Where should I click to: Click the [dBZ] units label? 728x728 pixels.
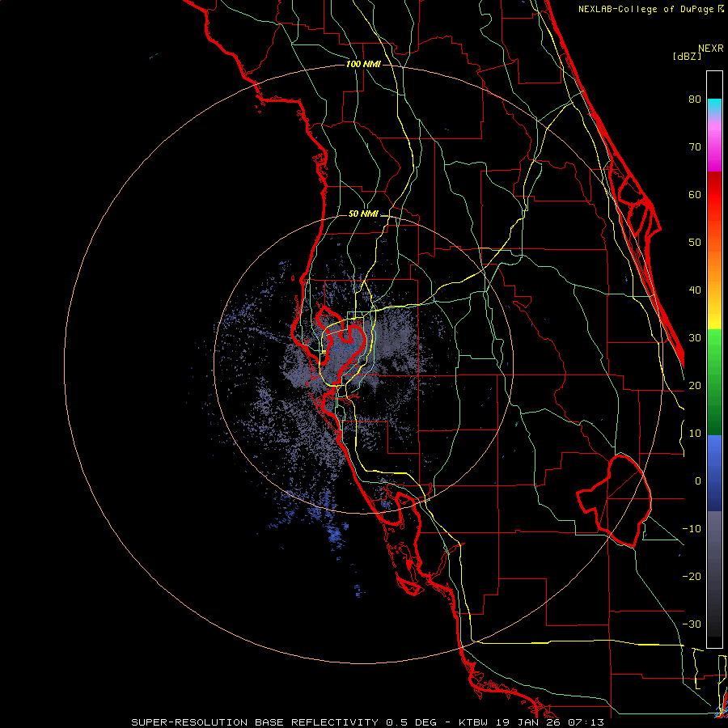[x=687, y=56]
